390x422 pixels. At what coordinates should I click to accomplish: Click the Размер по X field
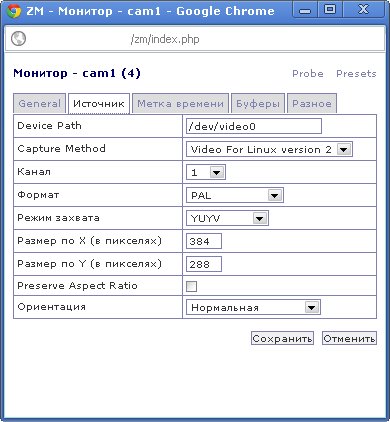point(204,241)
